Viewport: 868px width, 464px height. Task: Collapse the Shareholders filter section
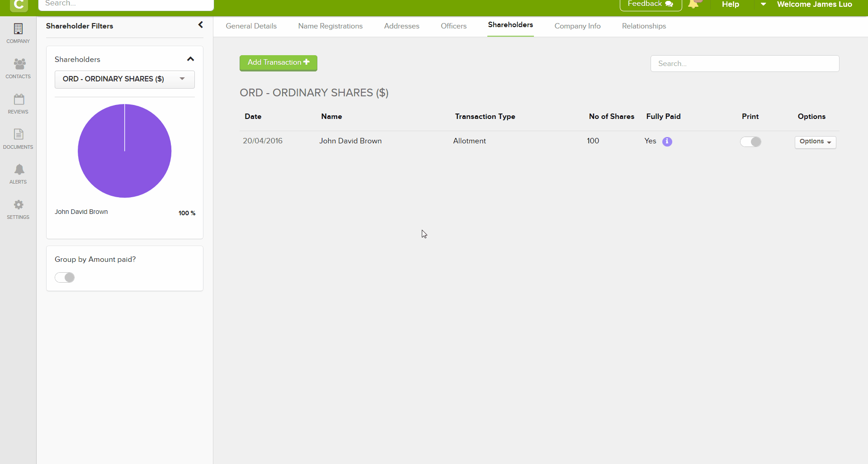tap(190, 59)
